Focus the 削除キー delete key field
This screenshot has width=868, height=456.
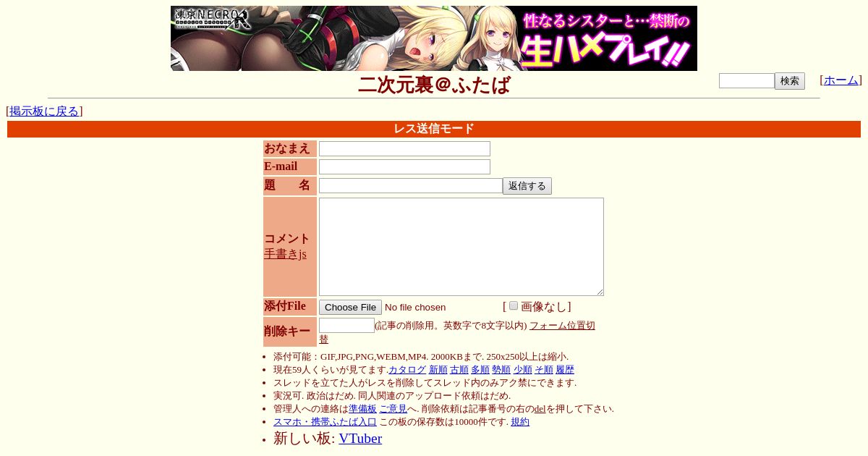pos(346,326)
